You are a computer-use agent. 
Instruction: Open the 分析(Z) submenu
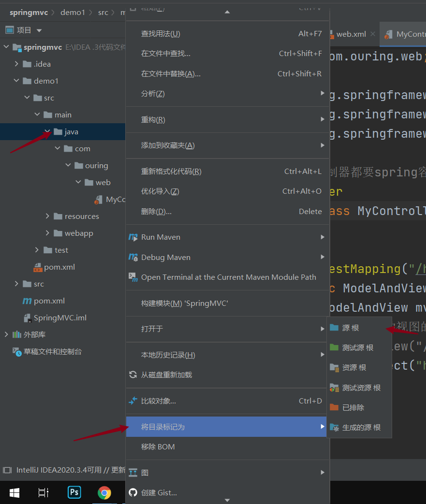pos(227,94)
